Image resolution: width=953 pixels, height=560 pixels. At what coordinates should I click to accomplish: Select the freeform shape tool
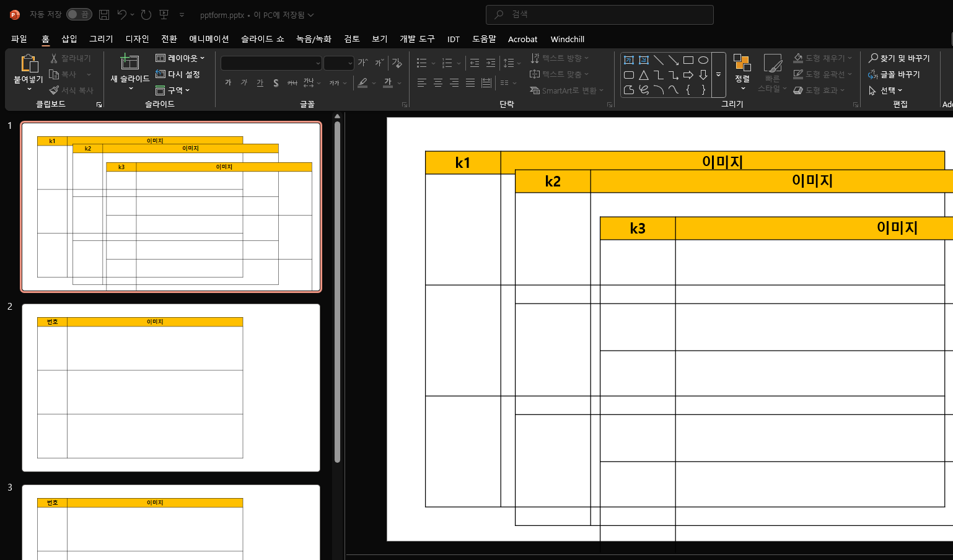click(x=629, y=90)
